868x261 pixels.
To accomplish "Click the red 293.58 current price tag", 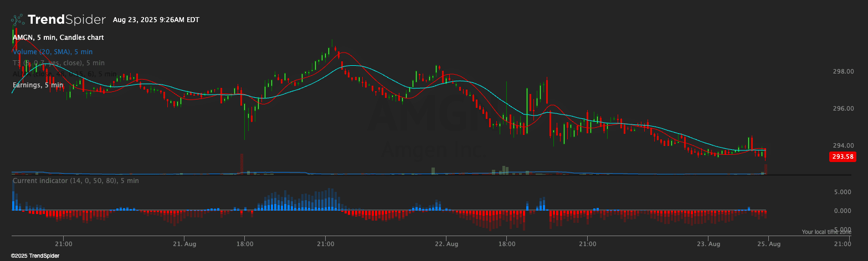I will pos(843,156).
